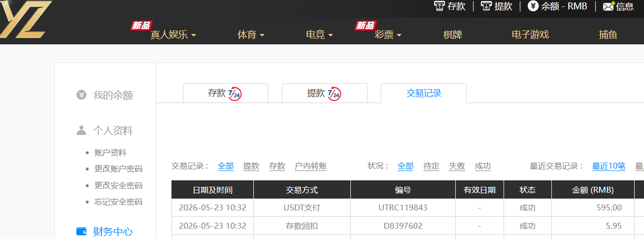Image resolution: width=644 pixels, height=239 pixels.
Task: Click the 新品 badge above 真人娱乐
Action: (x=141, y=25)
